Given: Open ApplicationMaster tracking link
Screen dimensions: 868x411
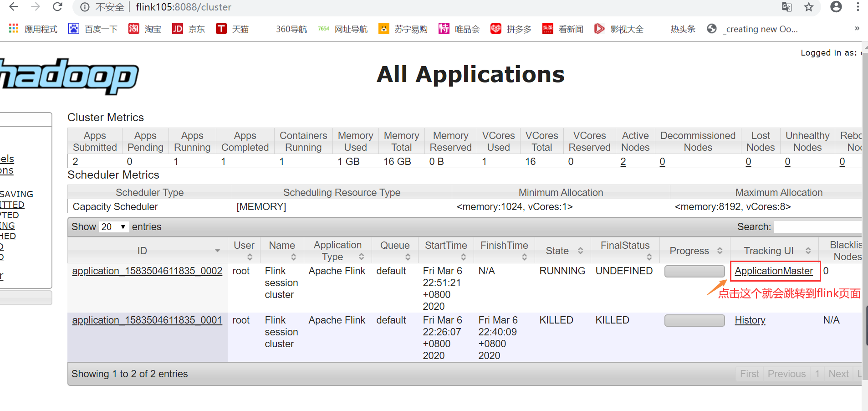Looking at the screenshot, I should 774,271.
